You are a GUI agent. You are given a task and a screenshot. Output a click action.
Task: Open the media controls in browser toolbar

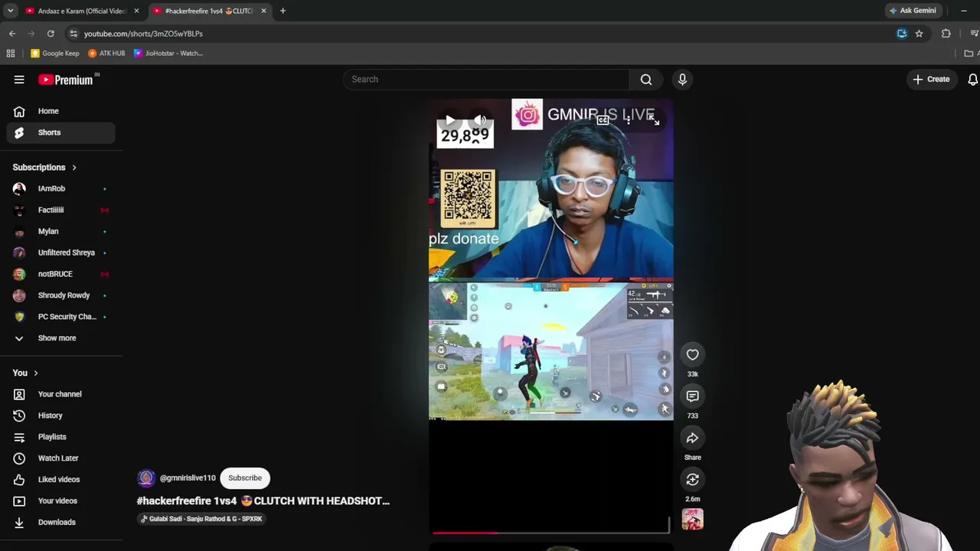click(974, 34)
